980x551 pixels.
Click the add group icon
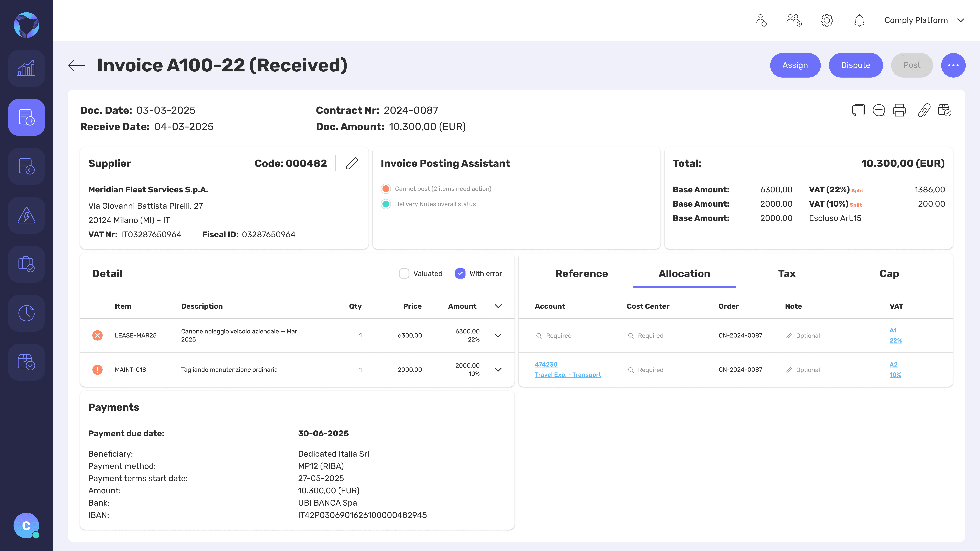(794, 21)
